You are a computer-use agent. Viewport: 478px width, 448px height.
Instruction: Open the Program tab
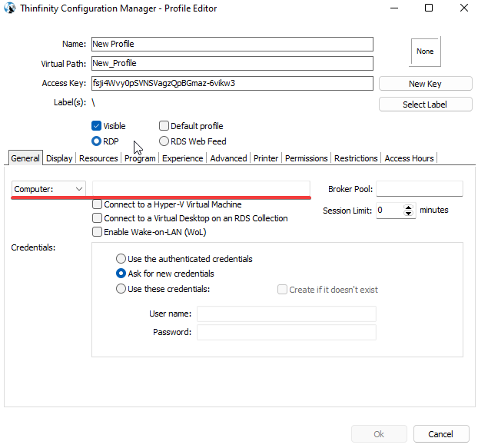140,158
